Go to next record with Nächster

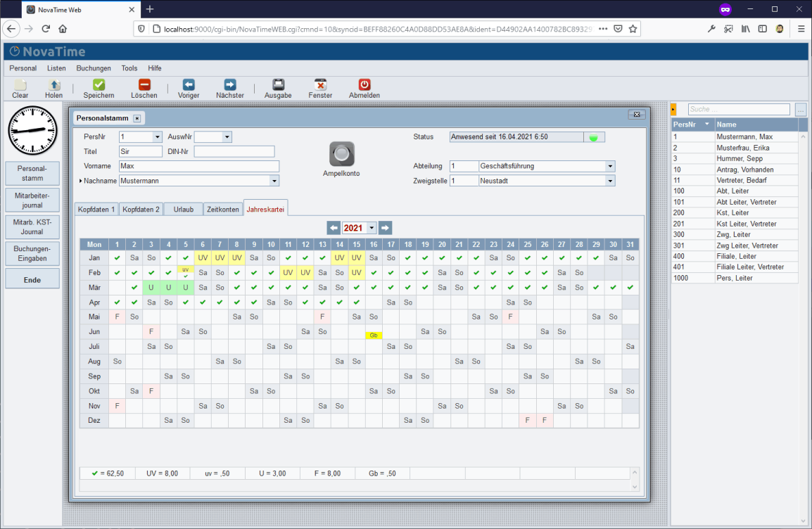[230, 84]
